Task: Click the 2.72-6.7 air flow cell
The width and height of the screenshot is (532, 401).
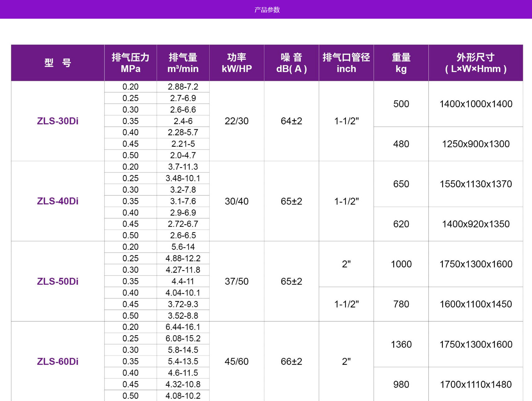Action: [183, 224]
